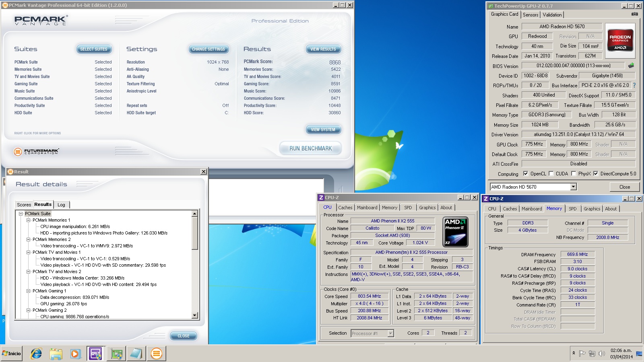Collapse the PCMark Gaming 2 node
644x362 pixels.
[x=28, y=310]
